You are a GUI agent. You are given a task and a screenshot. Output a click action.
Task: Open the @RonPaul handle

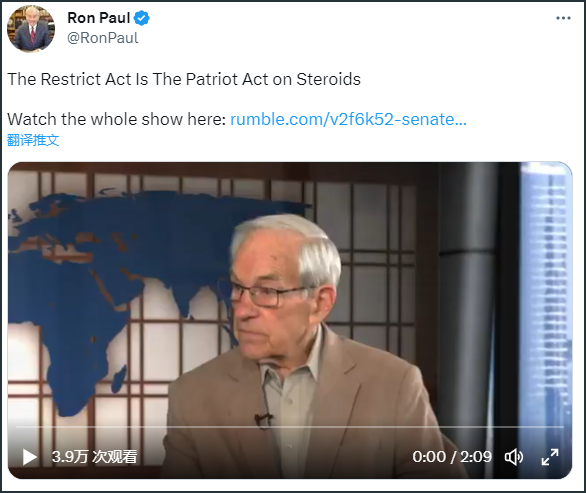point(103,38)
